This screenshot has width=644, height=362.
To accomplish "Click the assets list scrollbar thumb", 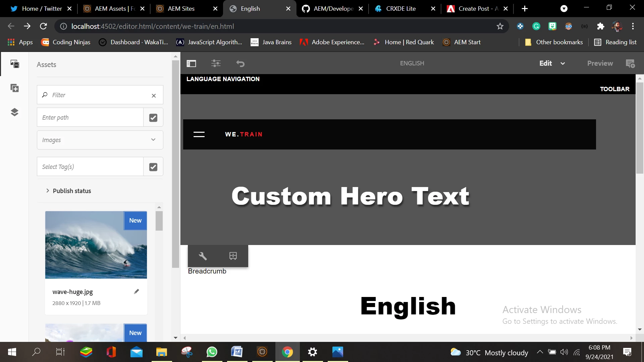I will [x=159, y=221].
